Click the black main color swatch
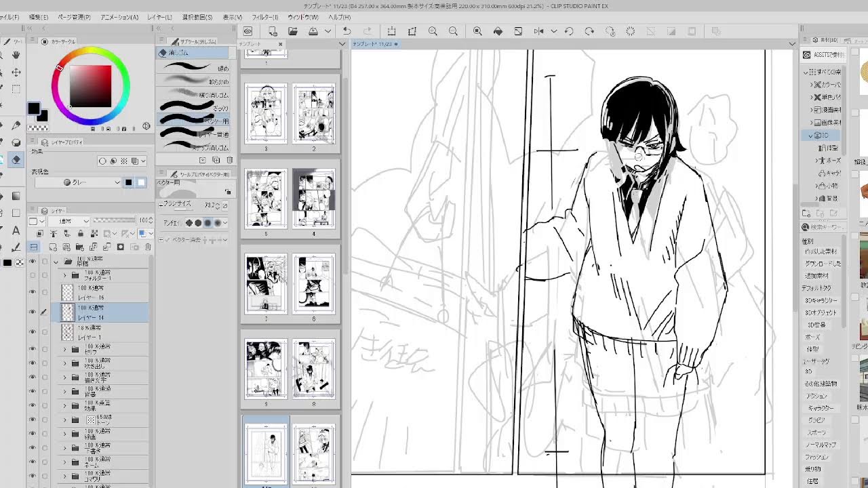 pos(34,108)
